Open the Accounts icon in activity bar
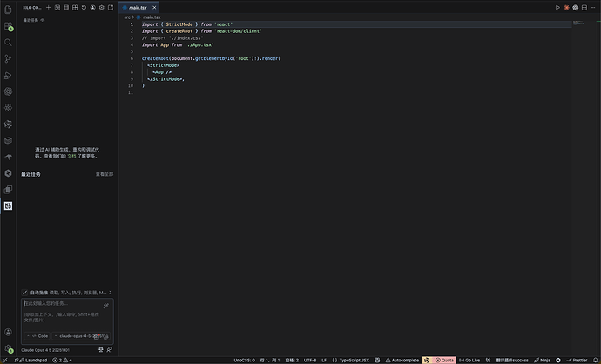 (8, 332)
